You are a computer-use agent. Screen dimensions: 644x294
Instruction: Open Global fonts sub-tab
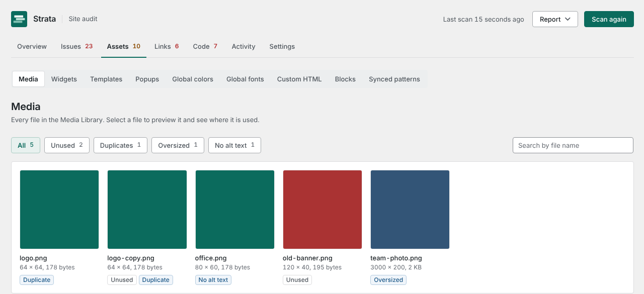pos(245,79)
